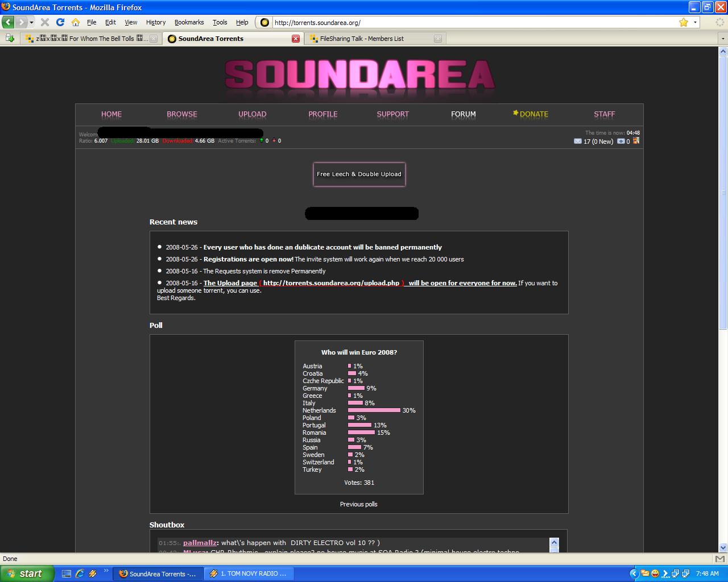728x582 pixels.
Task: Open the list all tabs dropdown
Action: coord(723,39)
